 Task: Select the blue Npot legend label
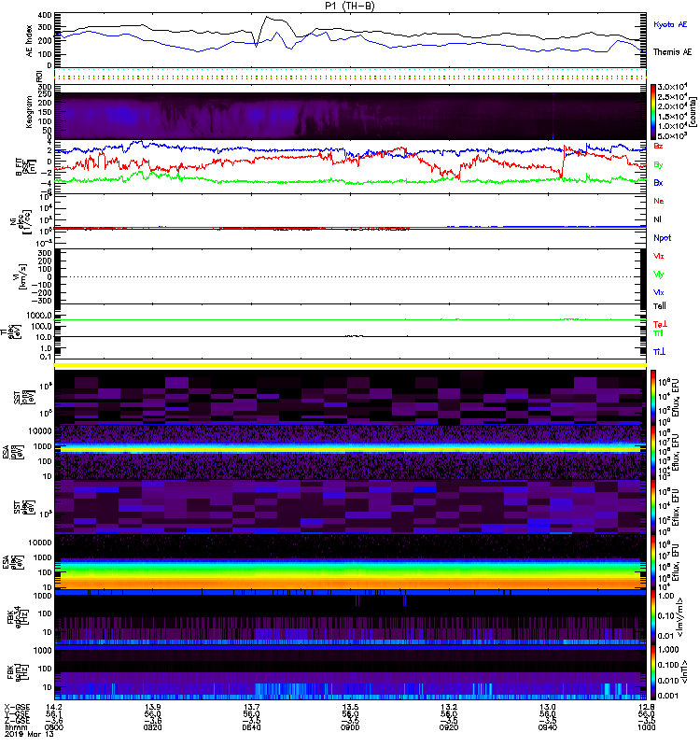pyautogui.click(x=663, y=238)
